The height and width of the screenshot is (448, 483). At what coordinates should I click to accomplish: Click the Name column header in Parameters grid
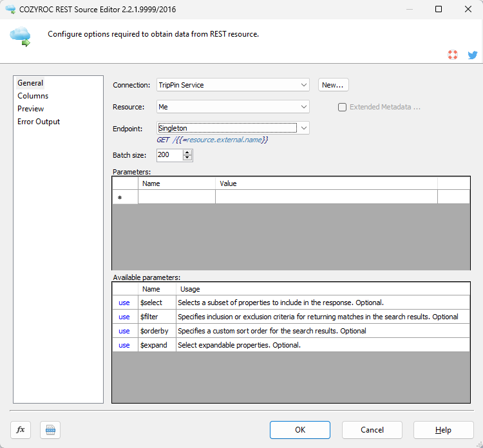tap(176, 183)
